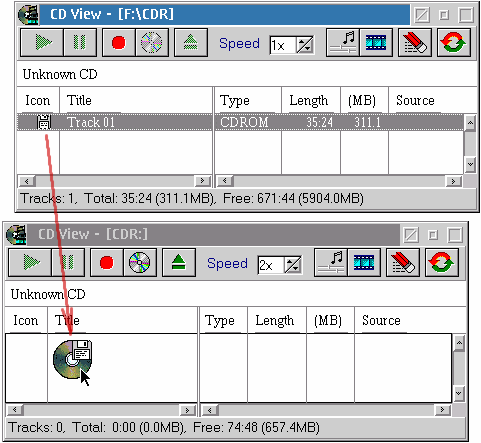Click the eraser icon in F:\CDR window
The height and width of the screenshot is (443, 481).
click(415, 43)
